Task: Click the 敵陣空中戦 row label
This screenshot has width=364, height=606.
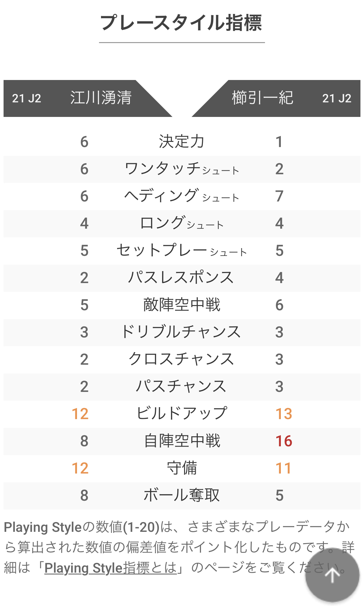Action: (182, 305)
